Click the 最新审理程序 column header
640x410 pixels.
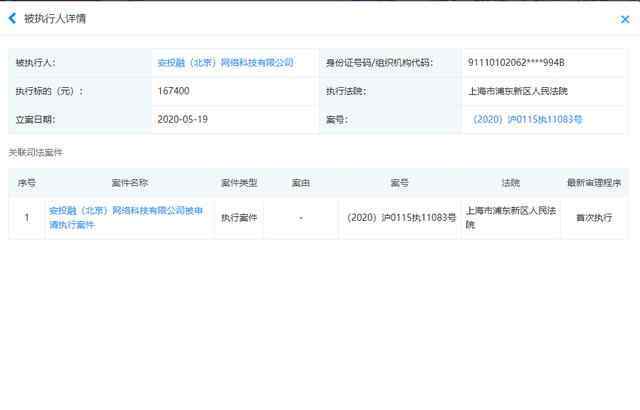pos(594,183)
